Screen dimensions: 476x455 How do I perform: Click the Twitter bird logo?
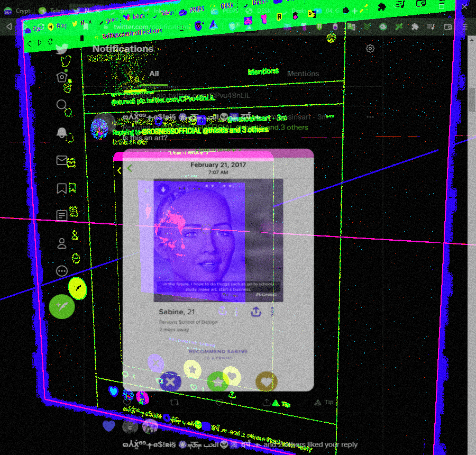pos(62,49)
